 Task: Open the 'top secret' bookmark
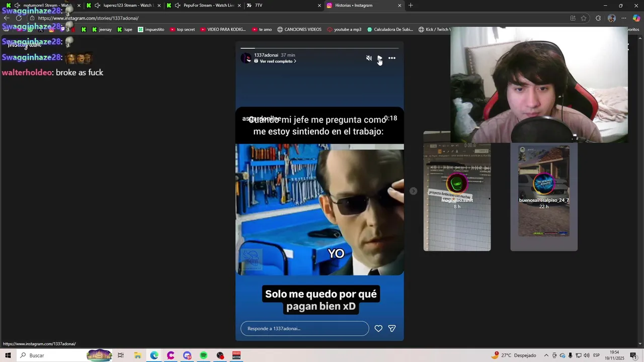[182, 30]
